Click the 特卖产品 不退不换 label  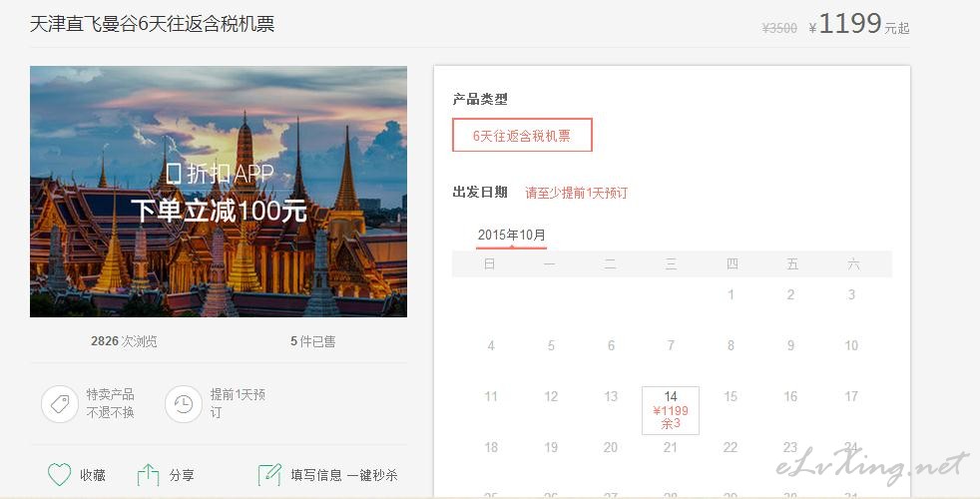[110, 403]
